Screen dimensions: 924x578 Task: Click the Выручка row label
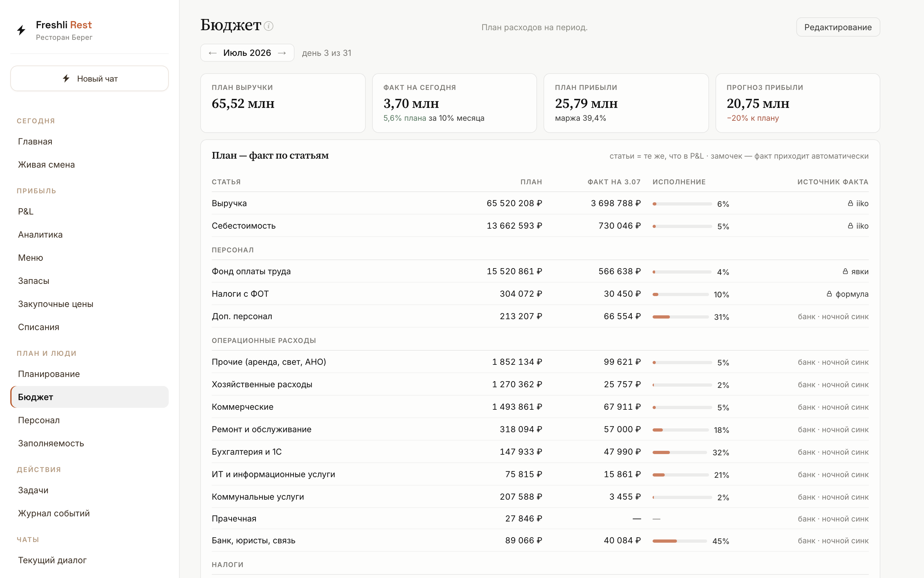click(x=229, y=203)
